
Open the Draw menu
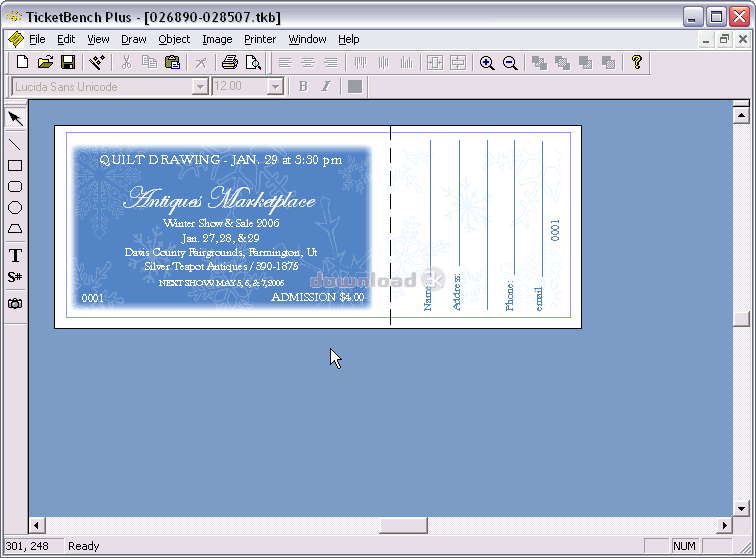click(133, 39)
